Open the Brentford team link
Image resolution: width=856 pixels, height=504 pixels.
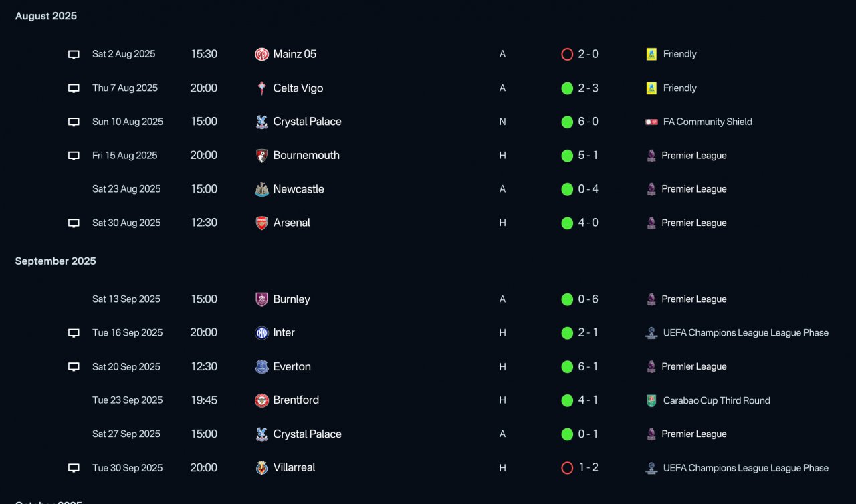(x=296, y=400)
